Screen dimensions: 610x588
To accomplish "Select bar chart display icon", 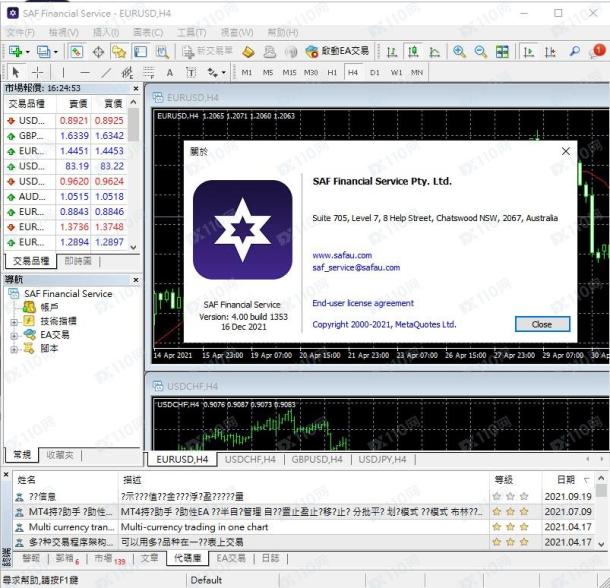I will [392, 52].
